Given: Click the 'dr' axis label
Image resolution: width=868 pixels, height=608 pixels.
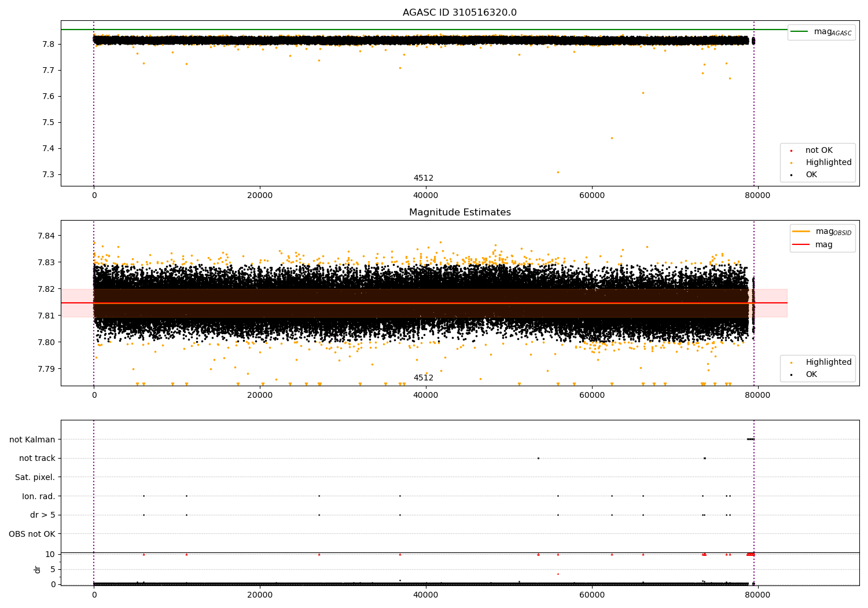Looking at the screenshot, I should click(x=38, y=569).
